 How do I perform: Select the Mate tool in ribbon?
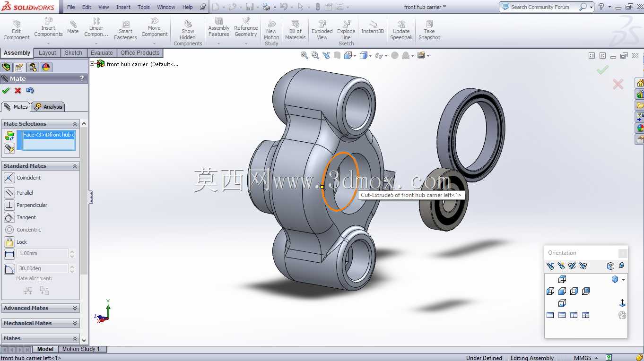click(73, 27)
